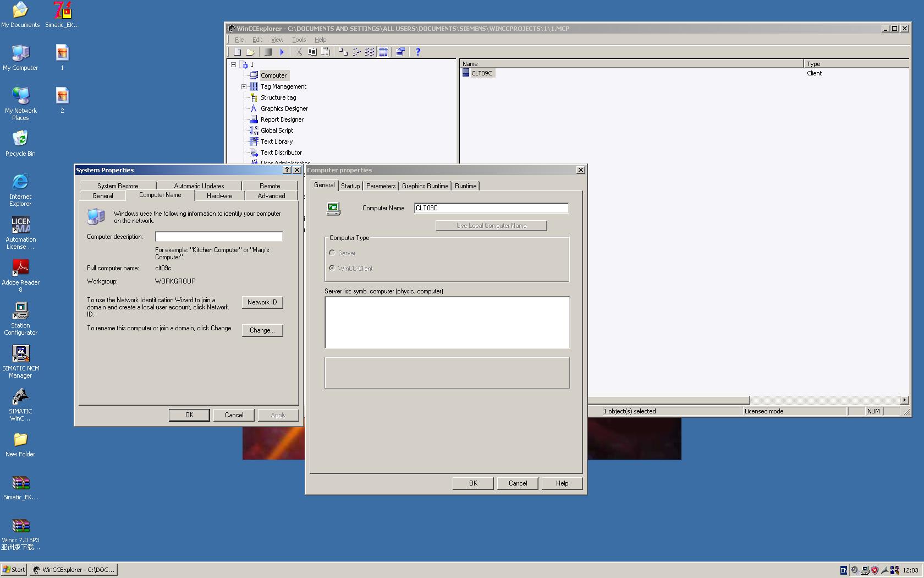The height and width of the screenshot is (578, 924).
Task: Click the Name column header
Action: click(631, 64)
